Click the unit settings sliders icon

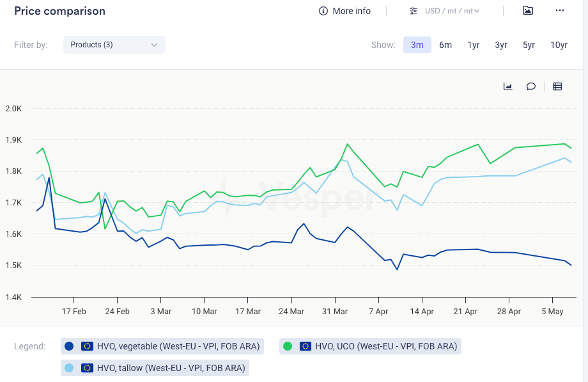click(414, 11)
